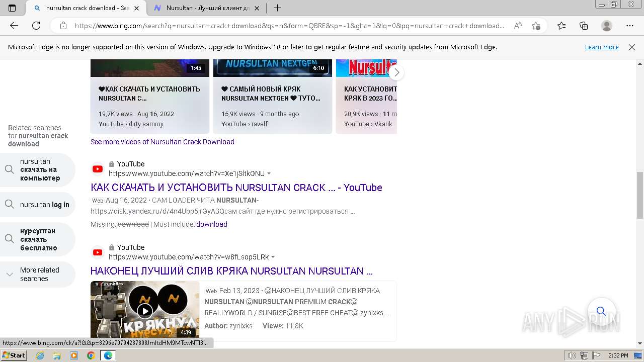Show the clock reading 2:32 PM
Screen dimensions: 644x362
(x=618, y=355)
